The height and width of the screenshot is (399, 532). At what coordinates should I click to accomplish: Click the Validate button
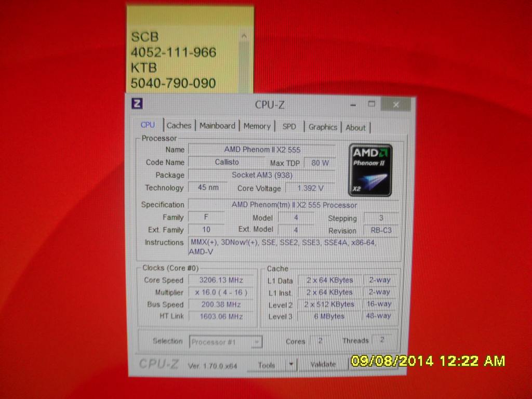pyautogui.click(x=323, y=364)
